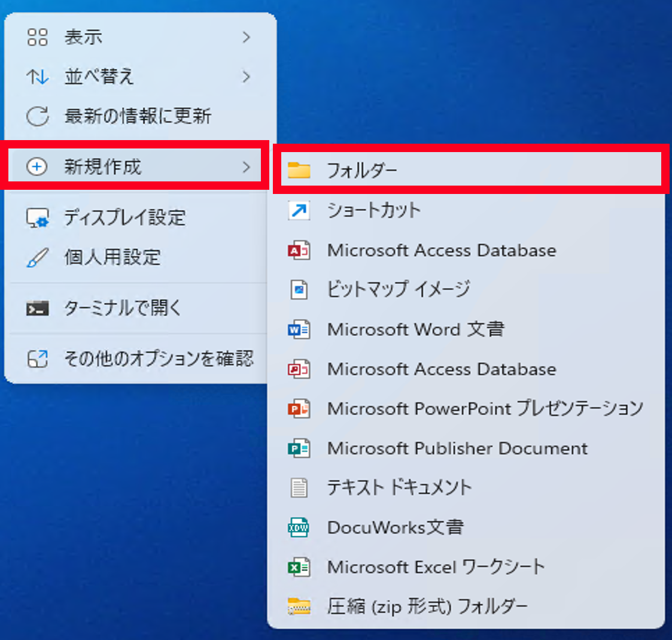Click the paintbrush icon for 個人用設定
672x640 pixels.
[38, 257]
